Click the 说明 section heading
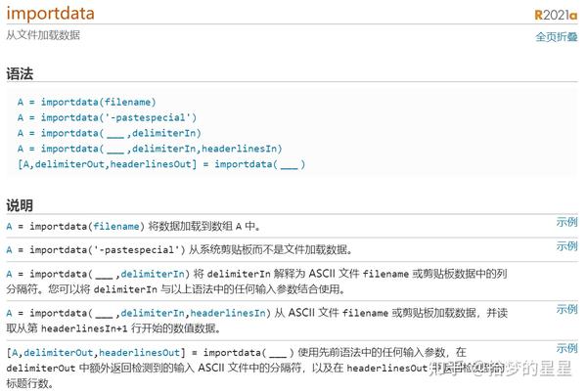The image size is (587, 392). tap(20, 205)
